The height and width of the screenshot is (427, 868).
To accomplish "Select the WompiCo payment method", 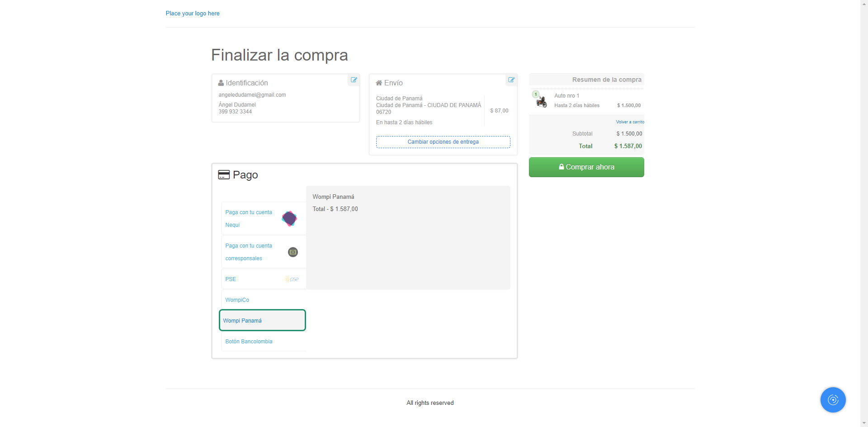I will click(237, 300).
